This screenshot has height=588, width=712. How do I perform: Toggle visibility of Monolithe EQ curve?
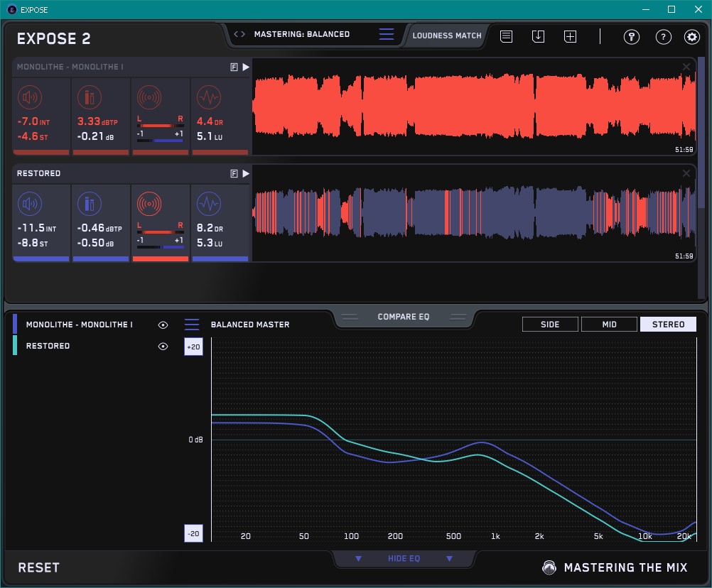point(163,325)
